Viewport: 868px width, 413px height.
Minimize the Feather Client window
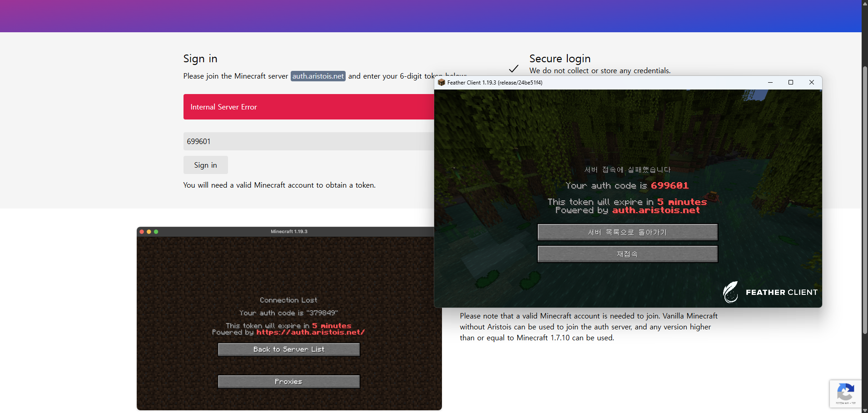tap(770, 82)
